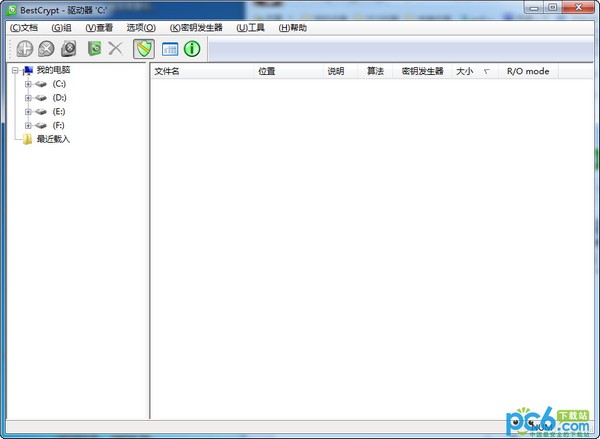The height and width of the screenshot is (439, 600).
Task: Maximize the BestCrypt window
Action: (x=553, y=7)
